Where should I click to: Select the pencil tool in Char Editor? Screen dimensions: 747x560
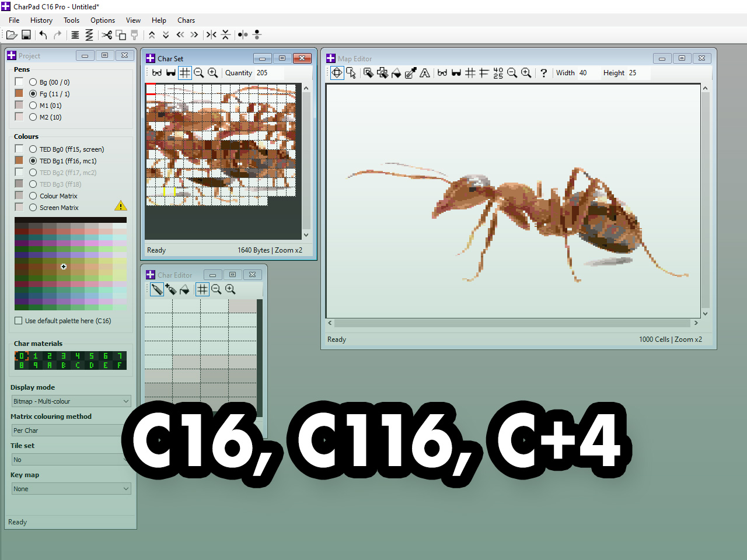(x=157, y=289)
